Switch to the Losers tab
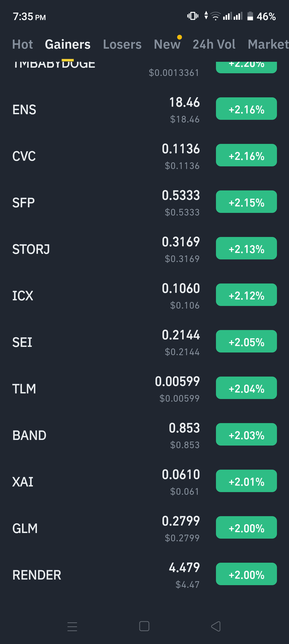This screenshot has height=644, width=289. [122, 44]
